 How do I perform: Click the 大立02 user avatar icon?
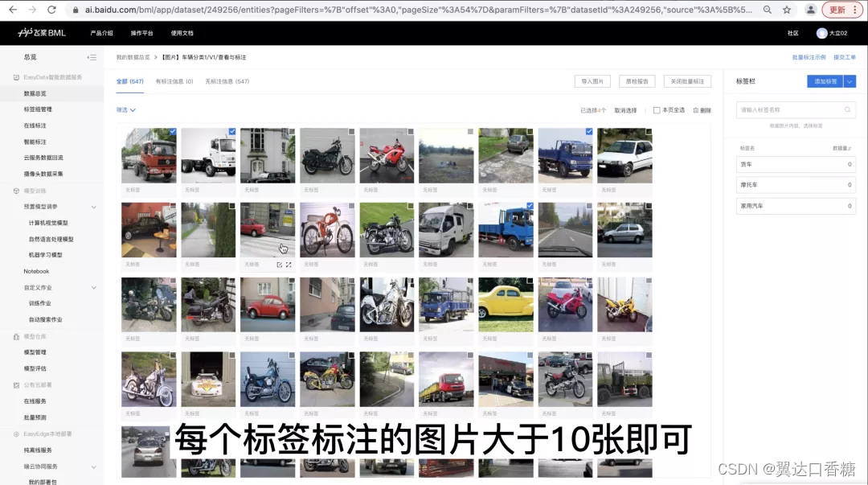821,33
